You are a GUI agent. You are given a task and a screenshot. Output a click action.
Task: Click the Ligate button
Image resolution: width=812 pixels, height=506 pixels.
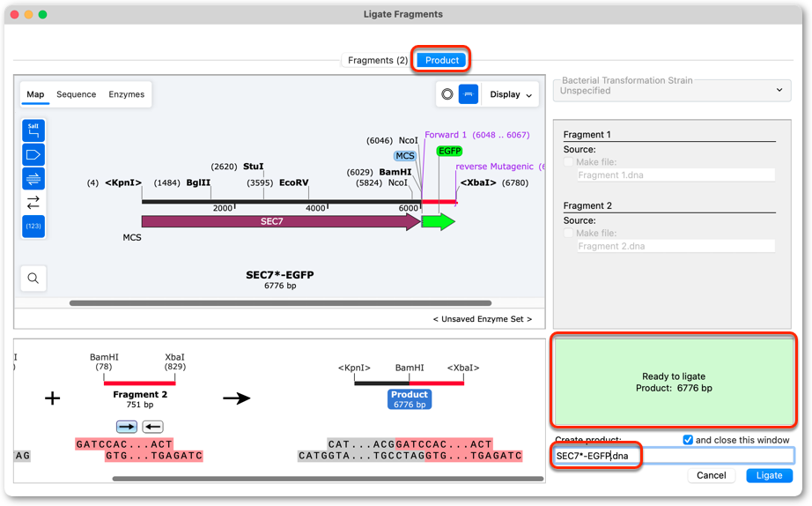click(x=769, y=475)
